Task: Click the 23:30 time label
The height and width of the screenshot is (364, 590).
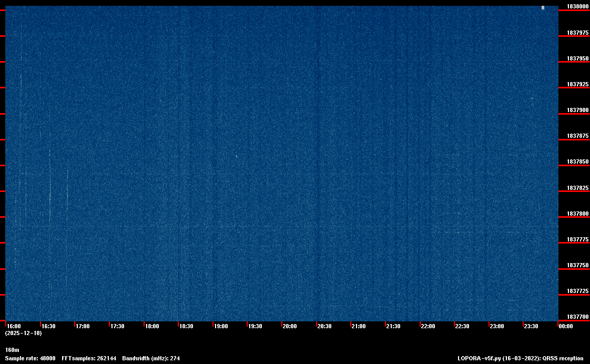Action: (531, 326)
